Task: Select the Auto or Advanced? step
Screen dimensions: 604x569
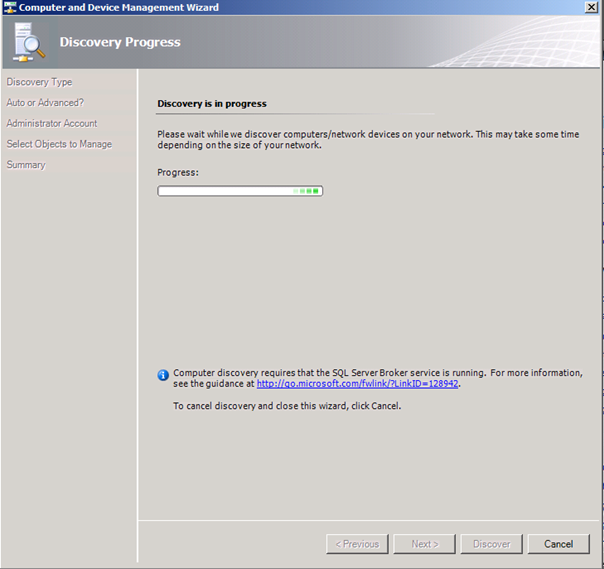Action: (45, 102)
